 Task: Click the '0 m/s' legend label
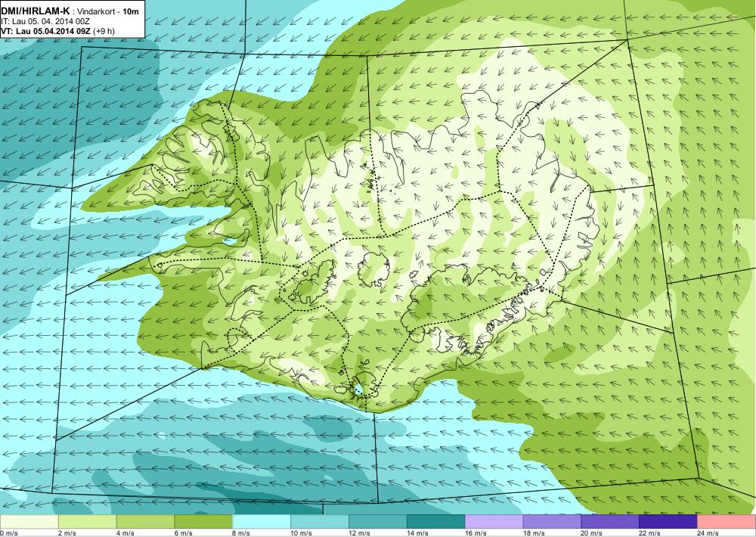coord(9,533)
